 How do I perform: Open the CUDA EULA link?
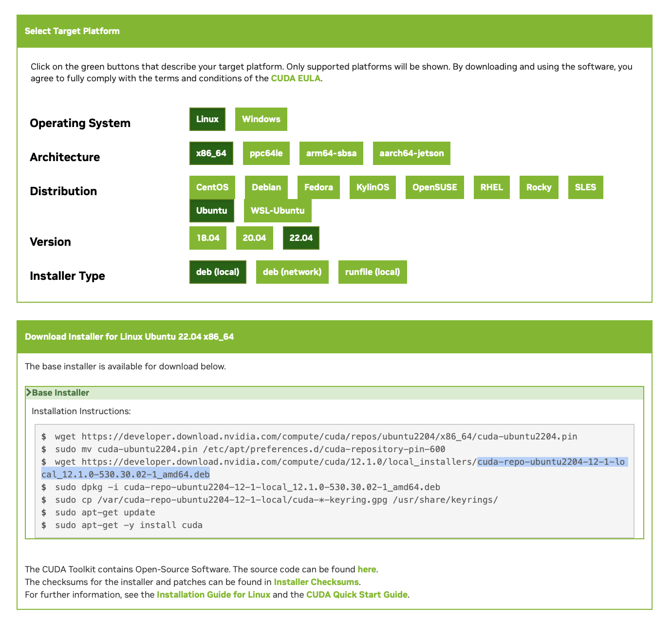tap(296, 78)
